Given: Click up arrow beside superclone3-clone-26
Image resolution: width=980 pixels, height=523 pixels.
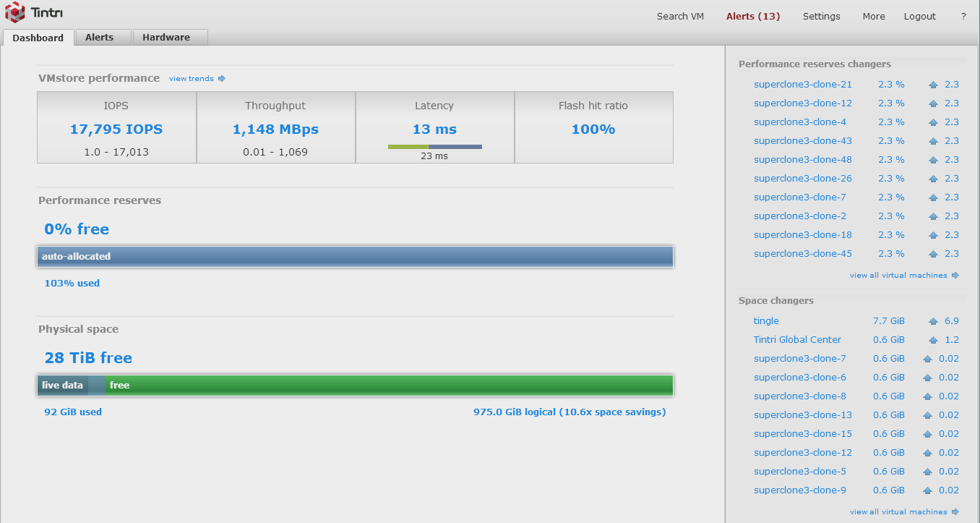Looking at the screenshot, I should (933, 179).
